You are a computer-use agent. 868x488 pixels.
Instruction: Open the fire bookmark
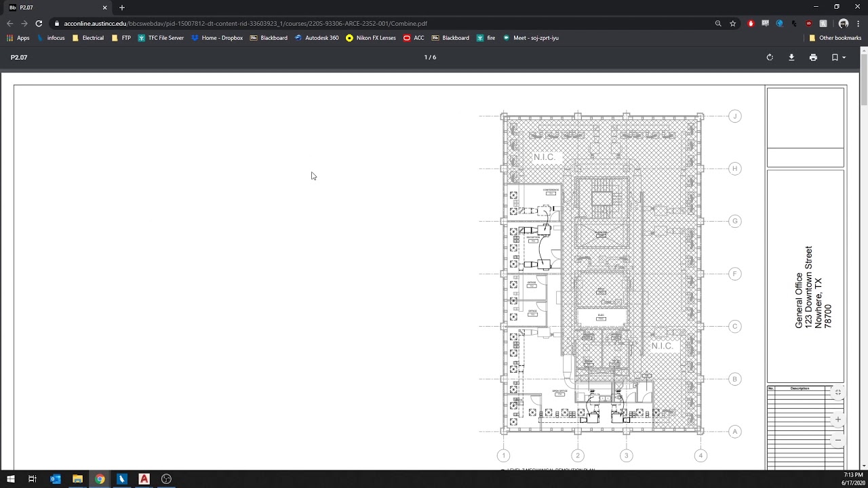(486, 38)
